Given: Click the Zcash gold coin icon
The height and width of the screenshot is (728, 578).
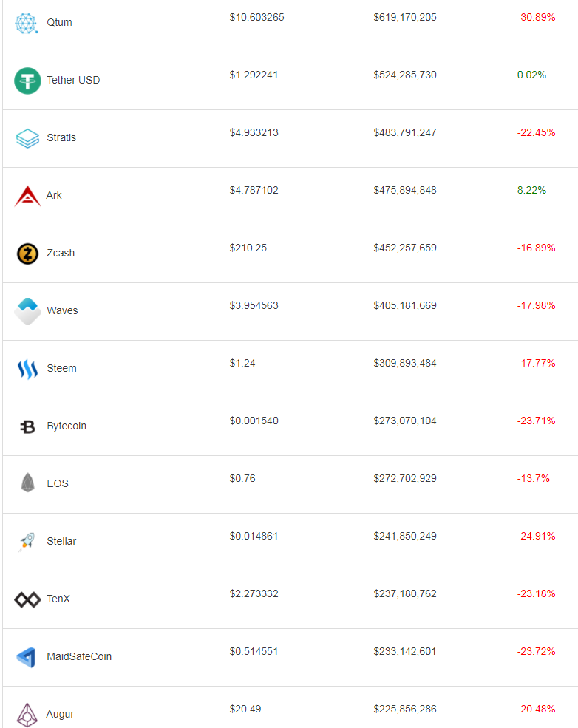Looking at the screenshot, I should pos(27,254).
